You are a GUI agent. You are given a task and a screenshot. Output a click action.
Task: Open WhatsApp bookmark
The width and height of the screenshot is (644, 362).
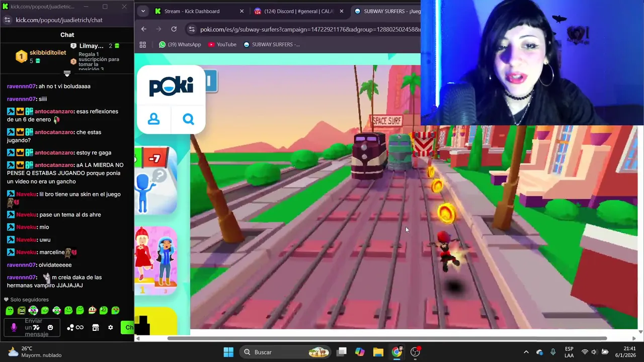tap(180, 44)
